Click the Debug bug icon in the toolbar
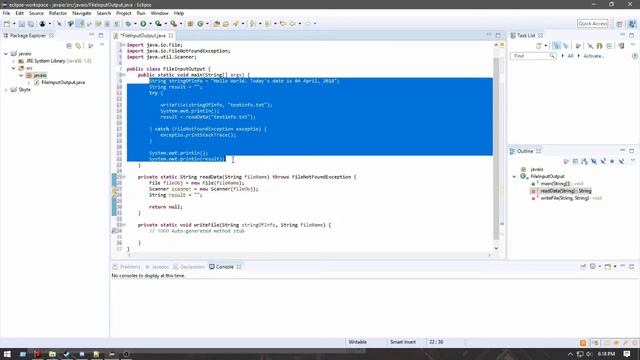This screenshot has height=360, width=640. 128,24
